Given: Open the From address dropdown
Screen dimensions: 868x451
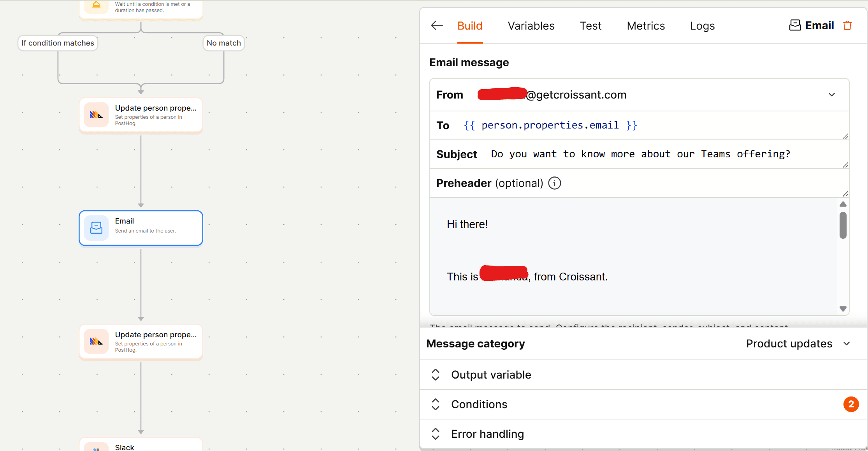Looking at the screenshot, I should coord(832,95).
